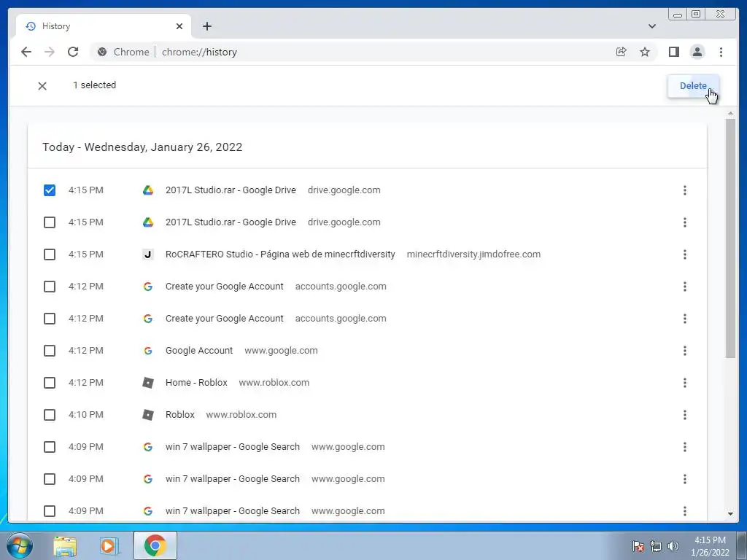Click the 4:10 PM timestamp

point(86,415)
